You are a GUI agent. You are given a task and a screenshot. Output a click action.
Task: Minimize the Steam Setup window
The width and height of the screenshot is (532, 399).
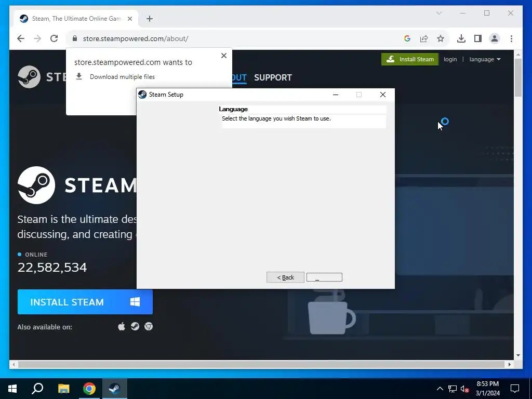coord(336,95)
